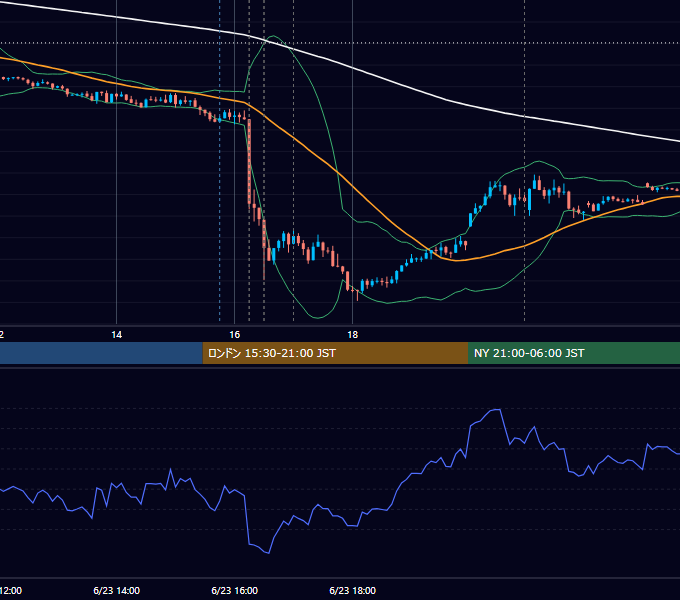Click the 18 label on the time axis

(x=353, y=335)
